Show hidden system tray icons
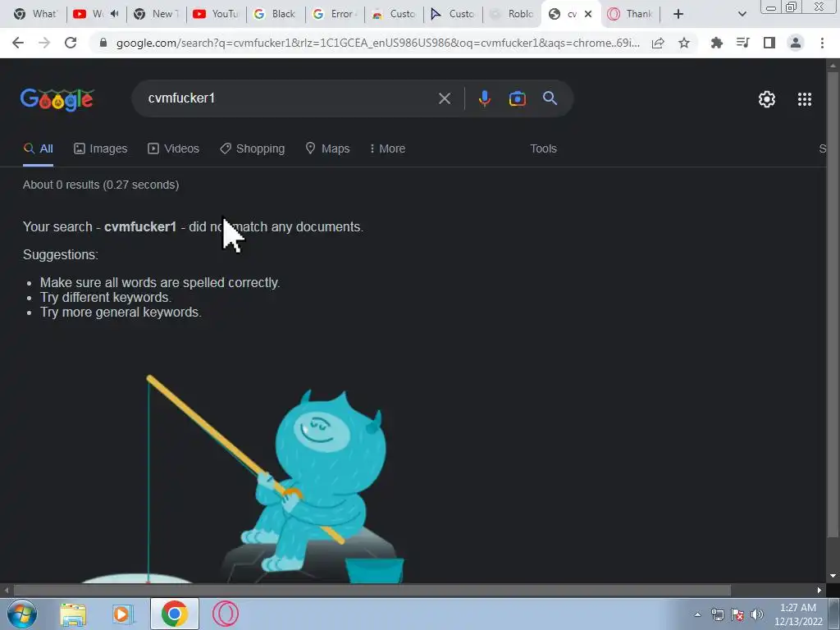This screenshot has width=840, height=630. coord(697,614)
